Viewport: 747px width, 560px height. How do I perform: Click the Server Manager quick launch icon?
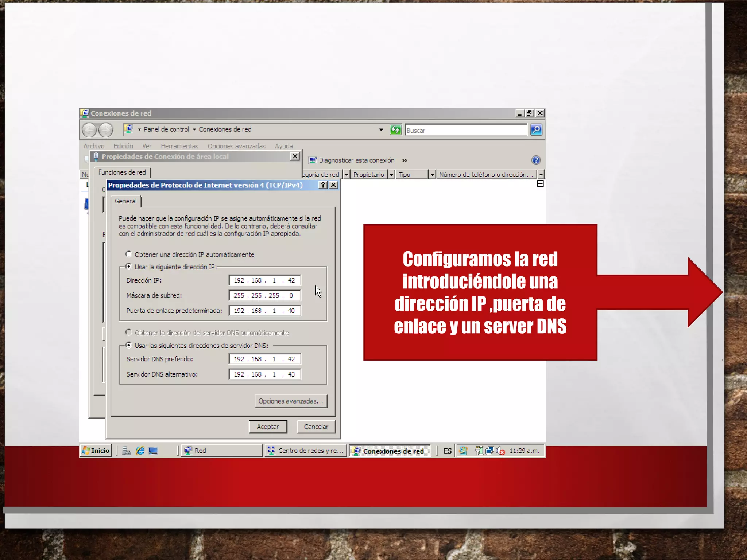127,451
